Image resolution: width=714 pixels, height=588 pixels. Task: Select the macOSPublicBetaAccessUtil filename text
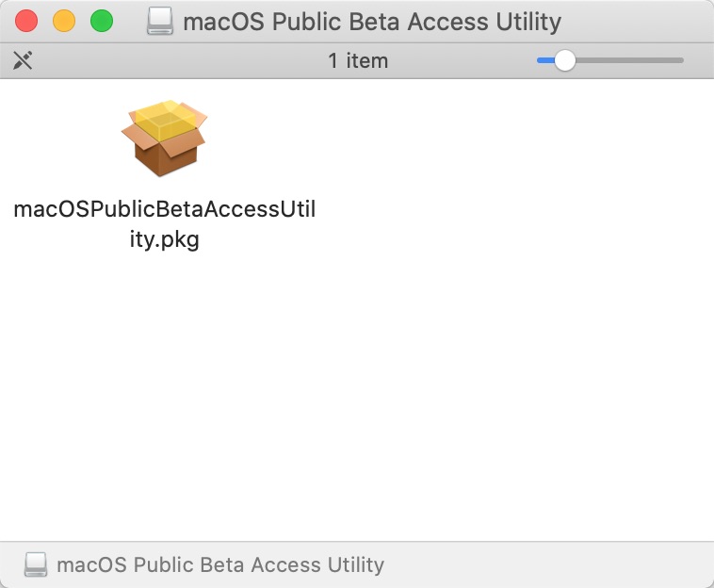164,210
